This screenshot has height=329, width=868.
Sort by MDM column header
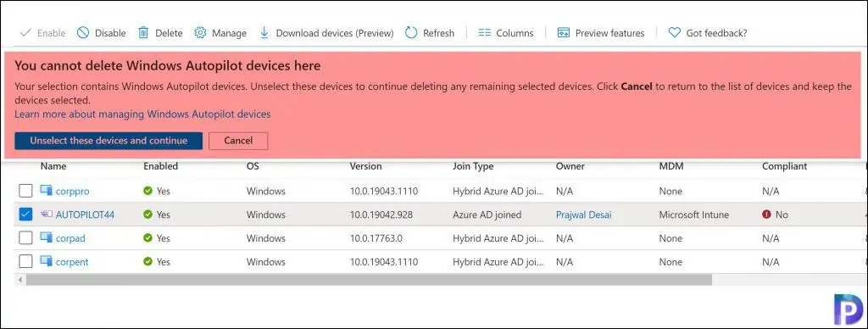[671, 166]
